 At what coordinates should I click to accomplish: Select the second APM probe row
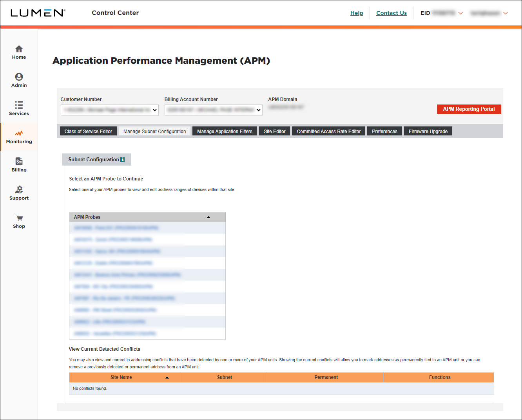coord(147,240)
